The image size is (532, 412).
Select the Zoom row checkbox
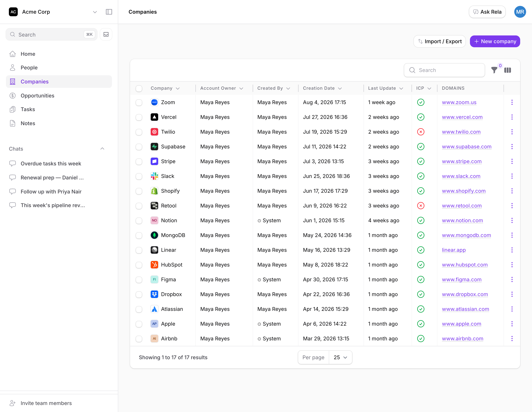(139, 103)
